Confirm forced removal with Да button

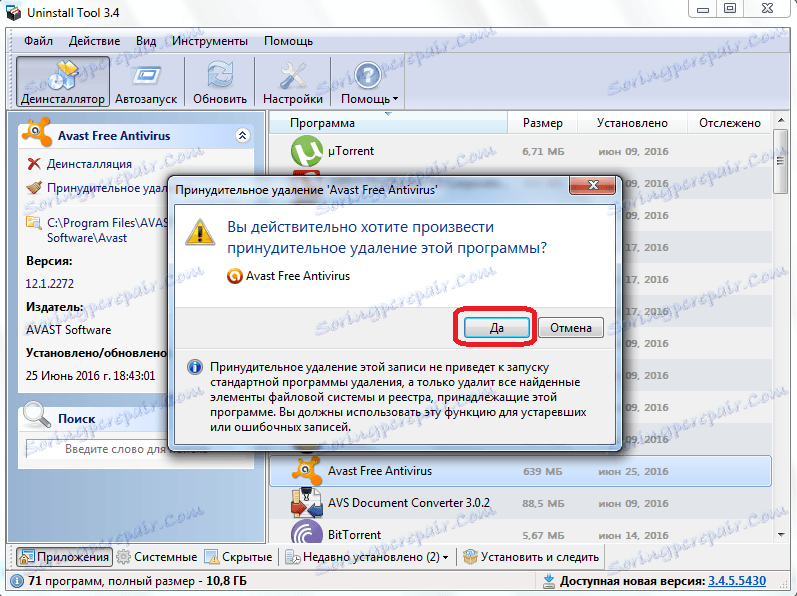click(x=497, y=328)
